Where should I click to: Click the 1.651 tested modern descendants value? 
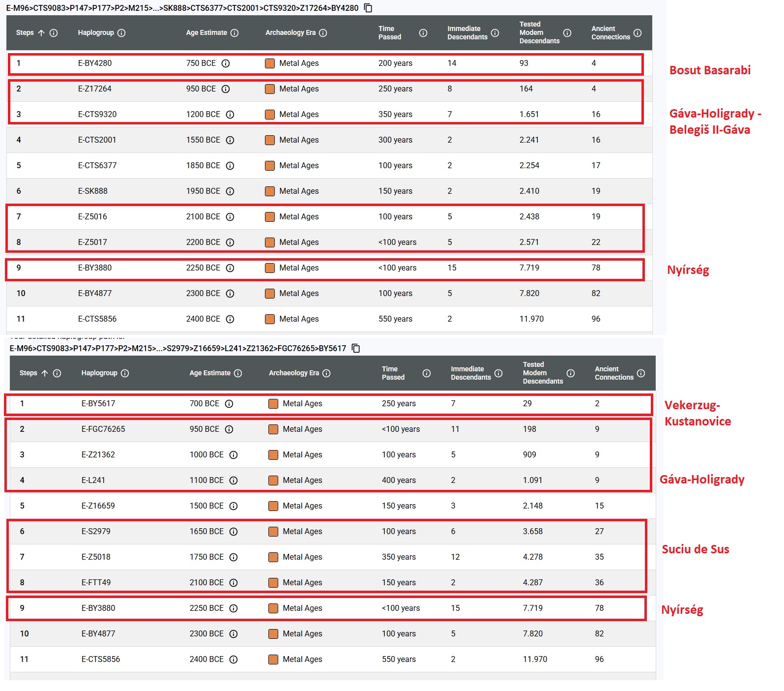coord(529,114)
